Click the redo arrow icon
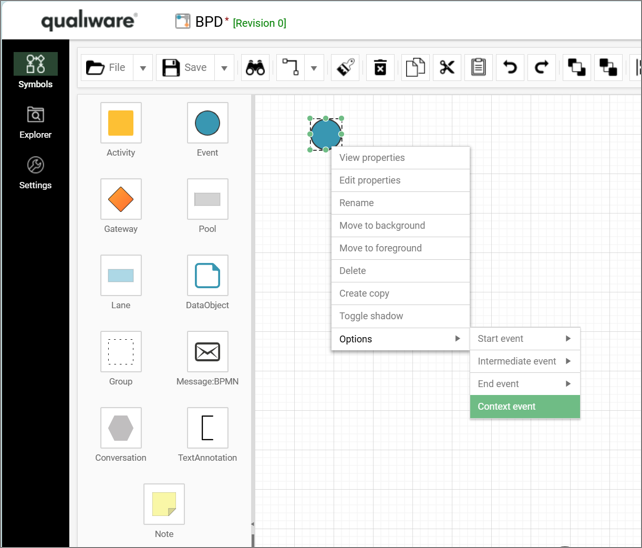The height and width of the screenshot is (548, 642). (541, 67)
